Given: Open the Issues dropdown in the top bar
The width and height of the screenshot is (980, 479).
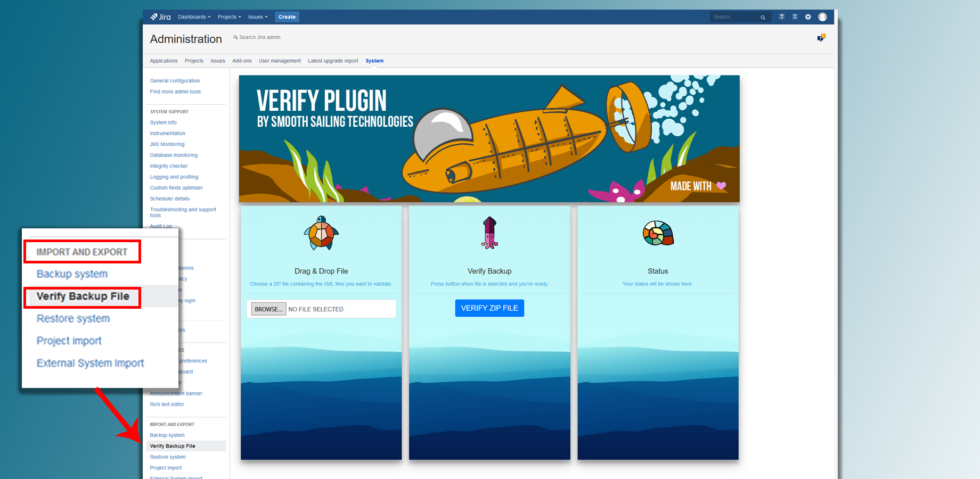Looking at the screenshot, I should [258, 17].
